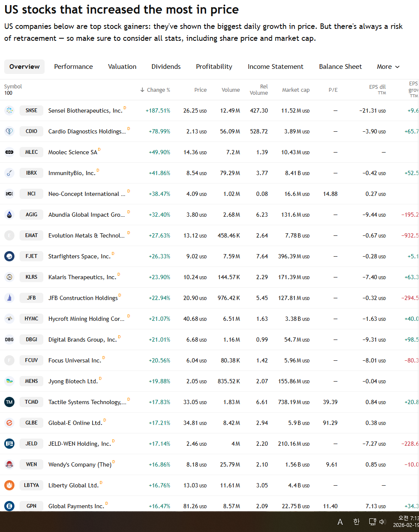Sort by the Price column header
419x532 pixels.
point(201,90)
